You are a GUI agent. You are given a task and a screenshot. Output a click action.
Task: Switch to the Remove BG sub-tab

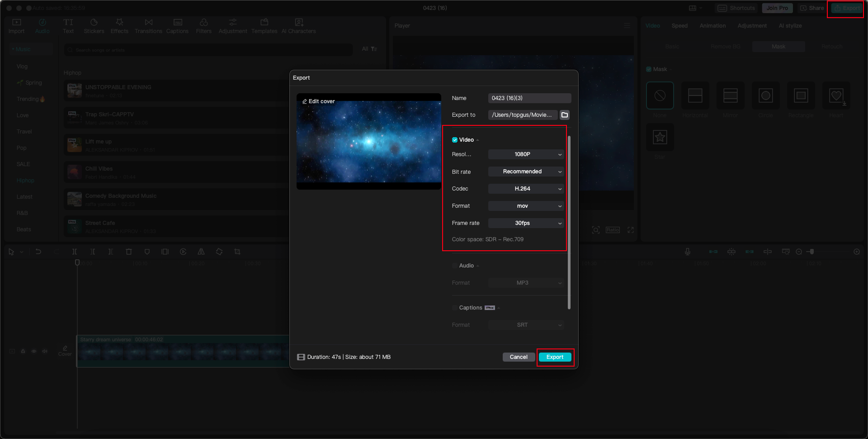(x=726, y=47)
